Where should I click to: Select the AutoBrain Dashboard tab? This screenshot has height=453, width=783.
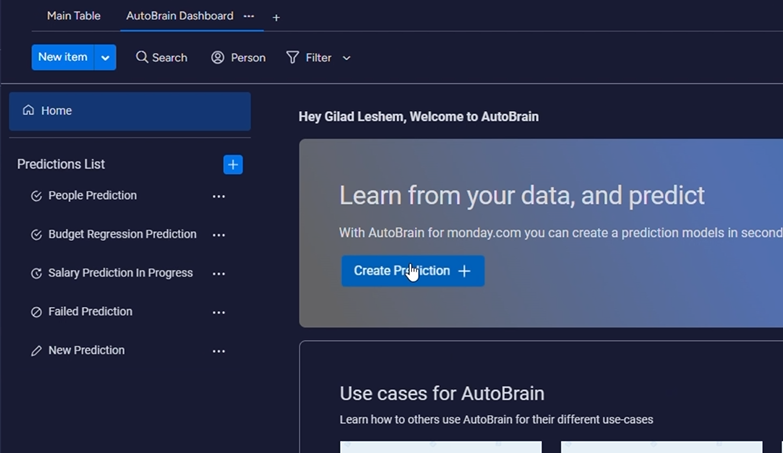pos(179,16)
